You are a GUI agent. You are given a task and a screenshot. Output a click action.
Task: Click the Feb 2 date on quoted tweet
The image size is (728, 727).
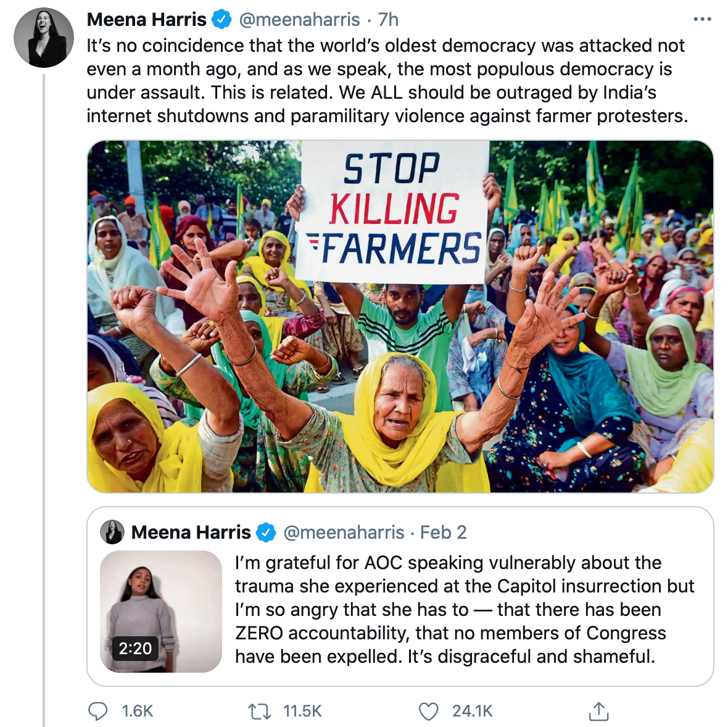click(443, 532)
